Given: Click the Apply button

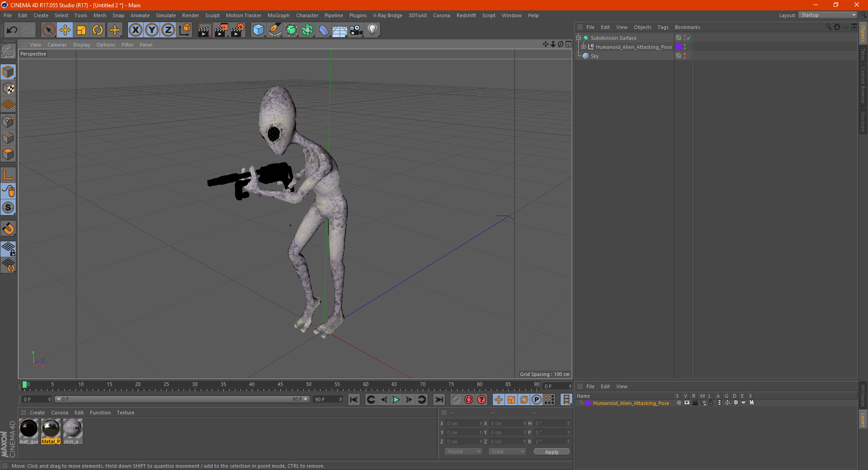Looking at the screenshot, I should 551,451.
